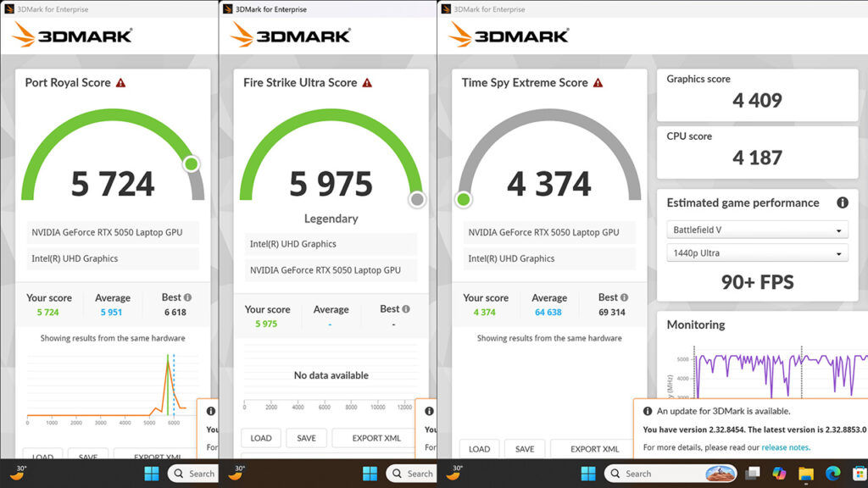Click the Time Spy average score 64 638
868x488 pixels.
tap(548, 313)
